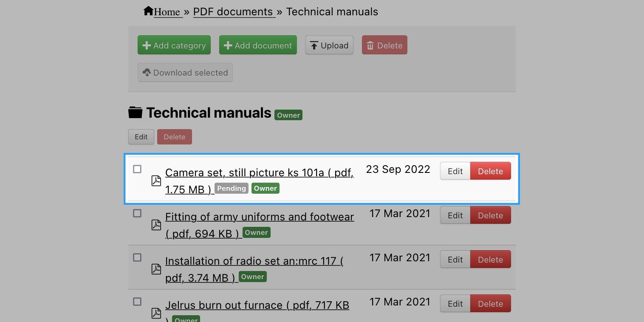The image size is (644, 322).
Task: Toggle the Jelrus burn out furnace checkbox
Action: [x=137, y=302]
